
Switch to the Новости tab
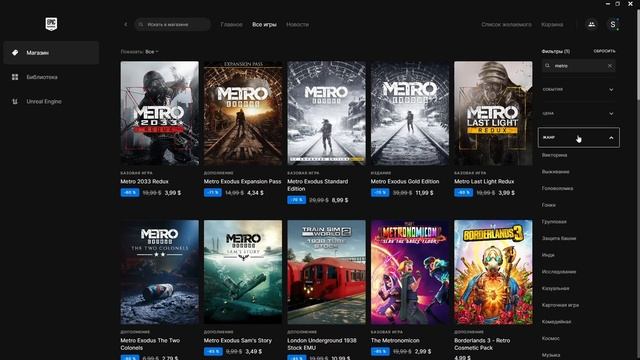[x=298, y=24]
